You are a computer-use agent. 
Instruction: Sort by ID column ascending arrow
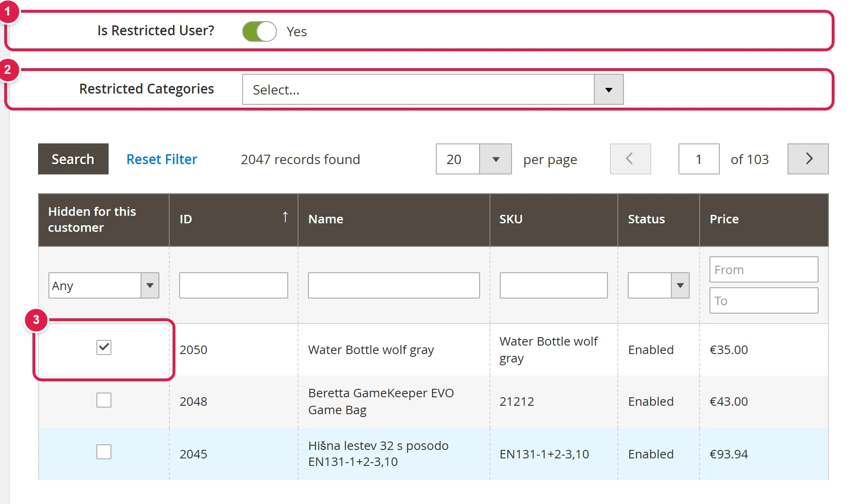(285, 217)
